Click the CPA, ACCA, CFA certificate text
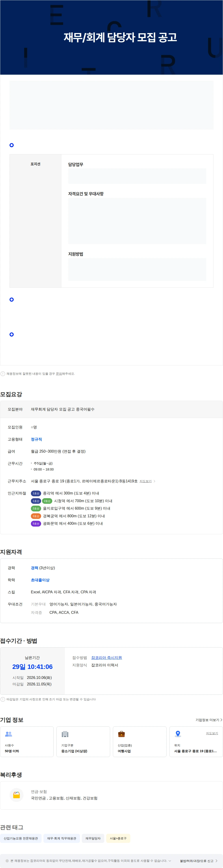The width and height of the screenshot is (223, 868). (x=64, y=612)
